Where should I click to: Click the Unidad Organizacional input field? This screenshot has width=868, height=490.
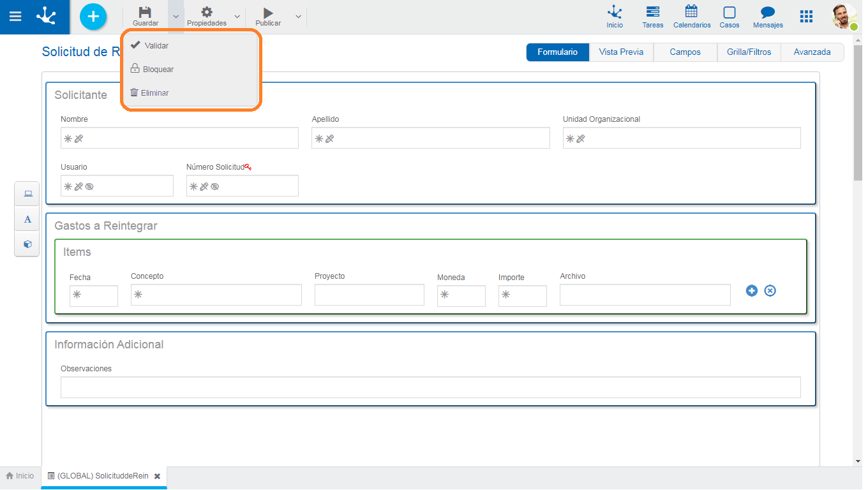(x=682, y=138)
